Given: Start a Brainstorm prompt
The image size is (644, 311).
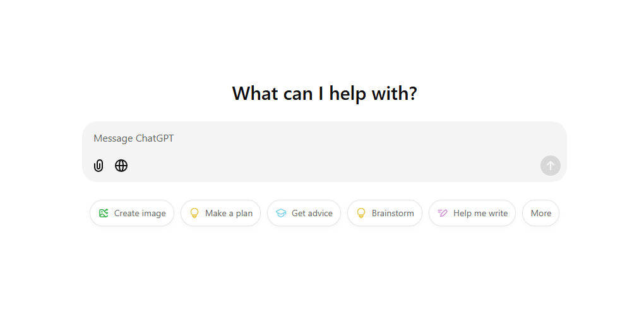Looking at the screenshot, I should pos(385,213).
